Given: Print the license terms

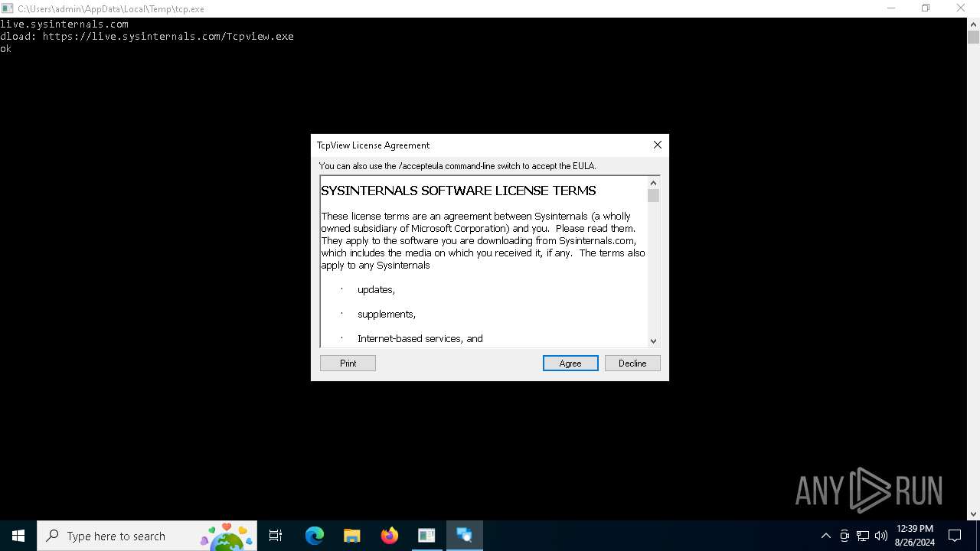Looking at the screenshot, I should click(x=348, y=364).
